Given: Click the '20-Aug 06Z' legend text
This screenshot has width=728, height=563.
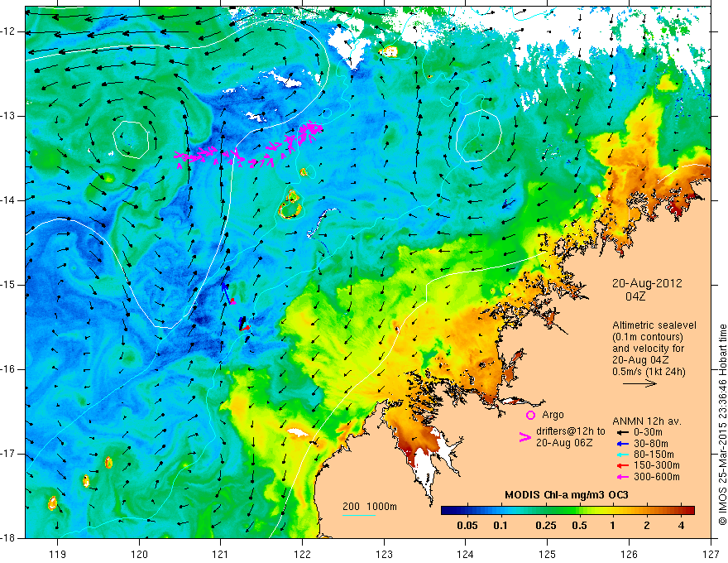Looking at the screenshot, I should (x=564, y=443).
